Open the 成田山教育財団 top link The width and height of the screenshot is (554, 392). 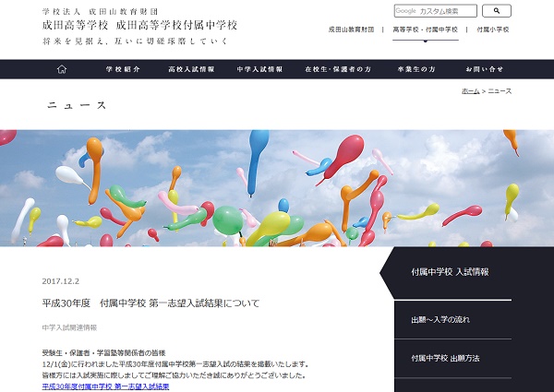(x=351, y=30)
